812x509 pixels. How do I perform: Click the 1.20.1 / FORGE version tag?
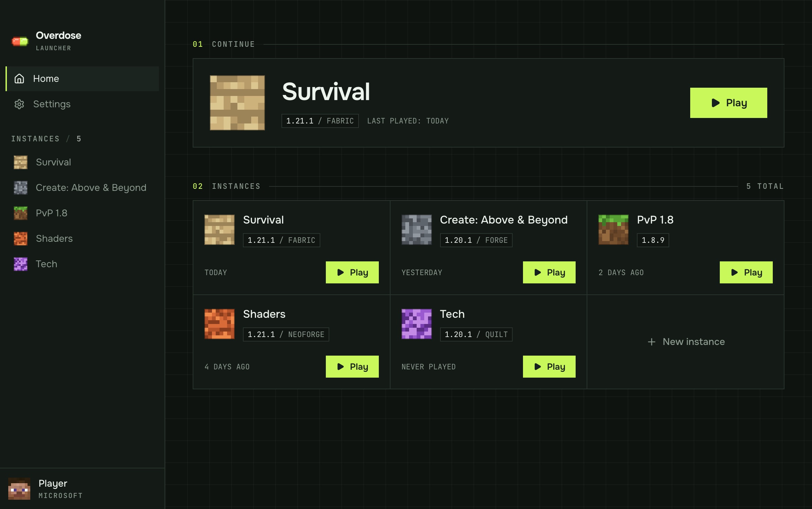point(476,240)
